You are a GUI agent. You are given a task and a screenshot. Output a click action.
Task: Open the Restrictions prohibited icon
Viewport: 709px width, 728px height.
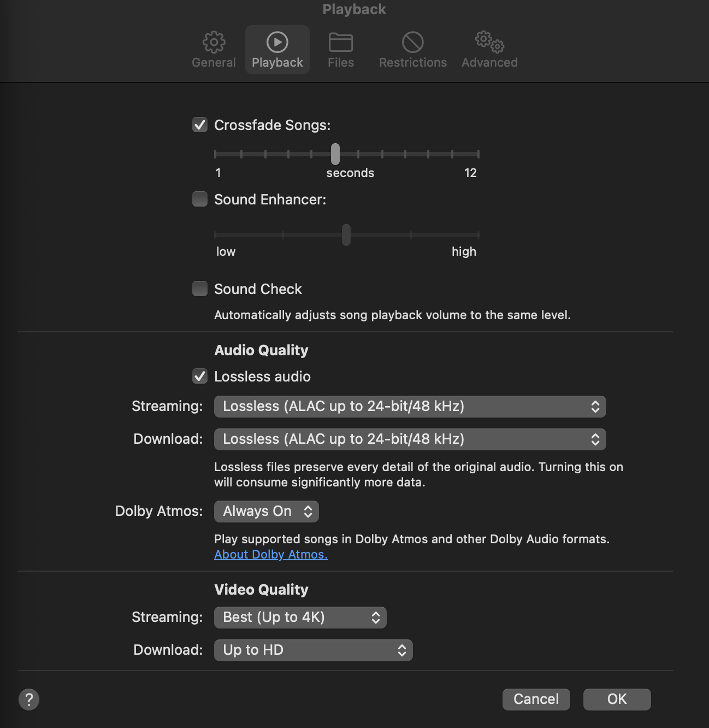pos(413,42)
